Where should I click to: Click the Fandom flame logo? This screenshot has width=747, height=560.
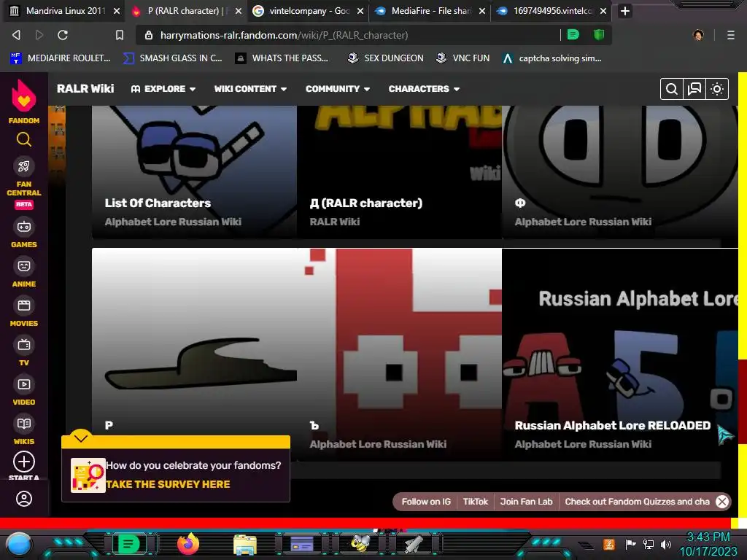tap(24, 96)
